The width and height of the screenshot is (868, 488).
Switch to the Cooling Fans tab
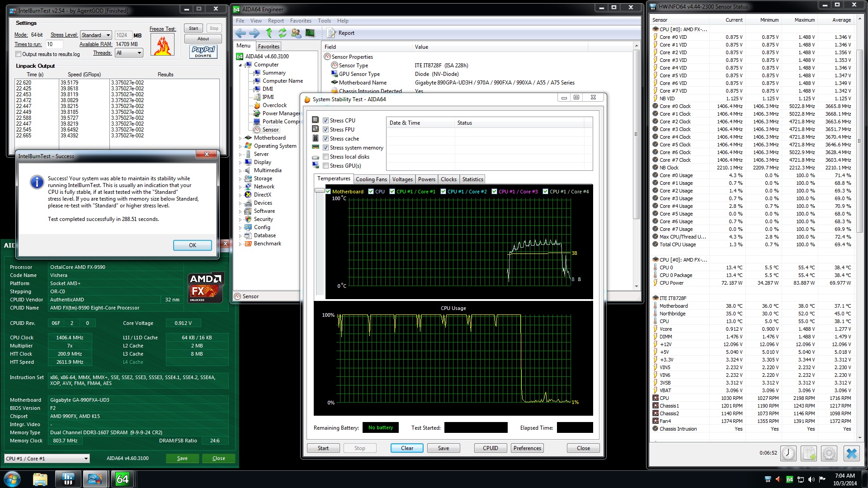[x=371, y=179]
